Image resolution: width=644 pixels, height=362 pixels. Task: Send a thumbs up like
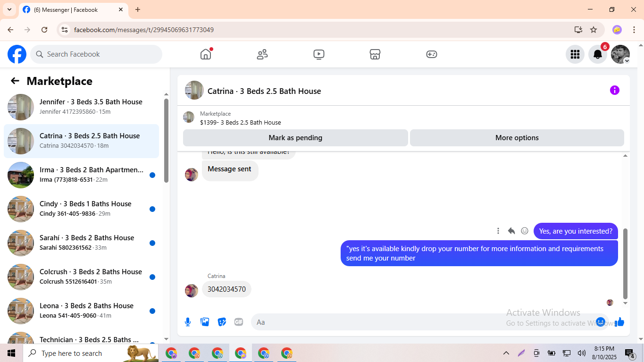pyautogui.click(x=619, y=322)
